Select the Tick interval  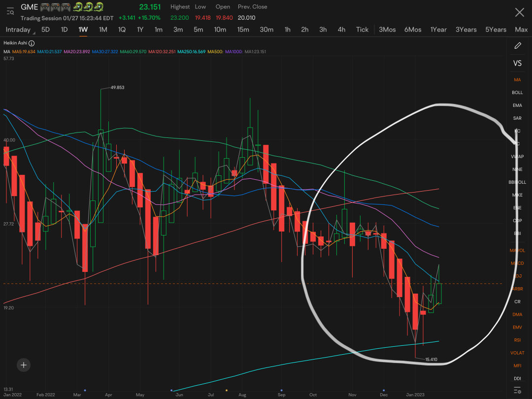pos(362,30)
